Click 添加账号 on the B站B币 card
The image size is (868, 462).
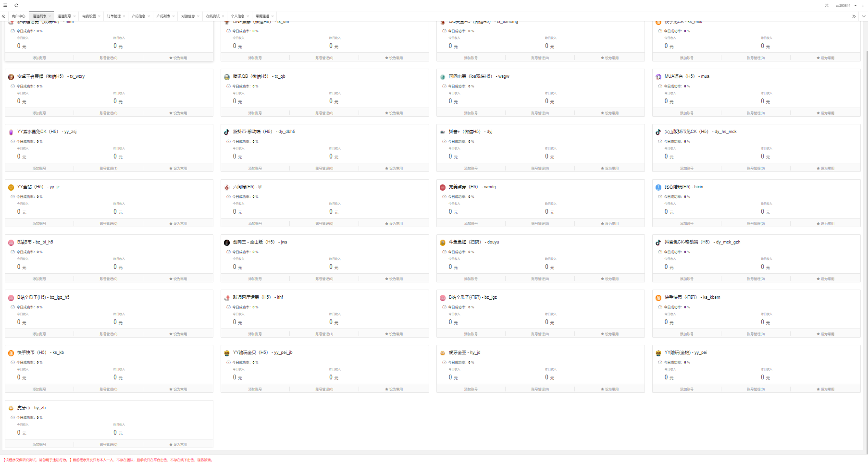pos(39,279)
